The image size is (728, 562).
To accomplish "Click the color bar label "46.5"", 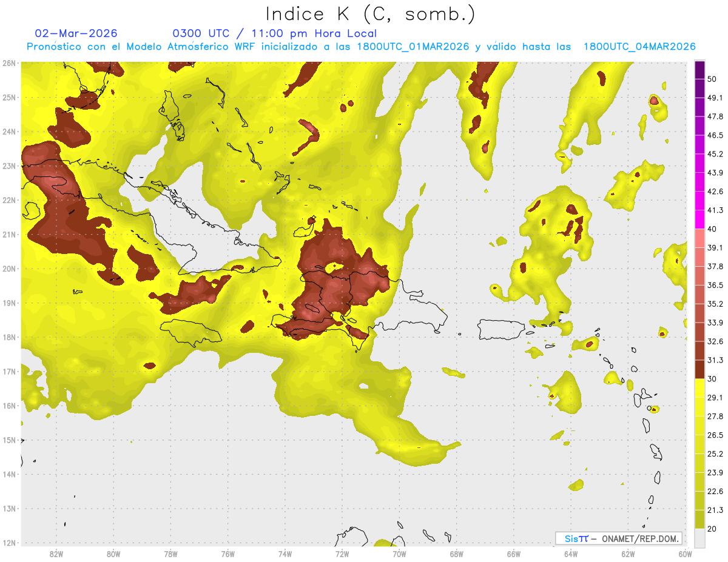I will pyautogui.click(x=715, y=135).
